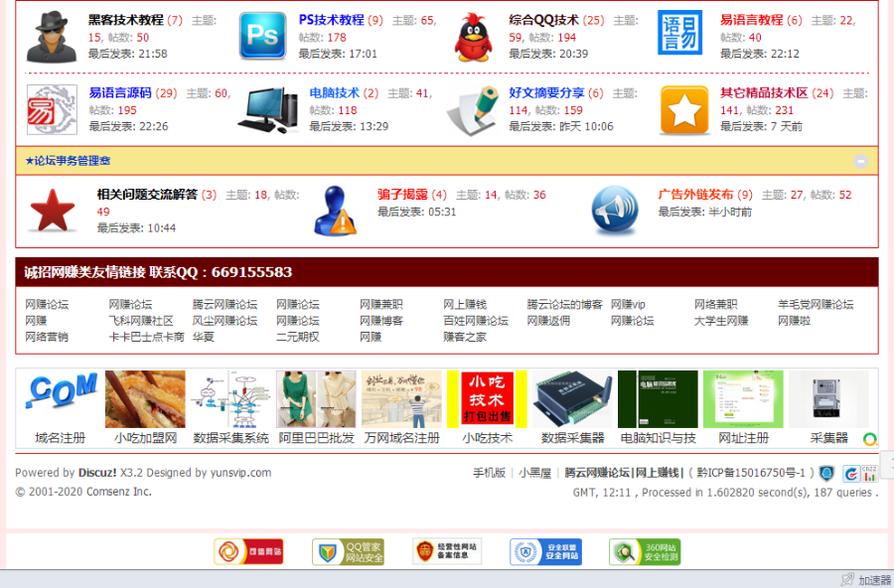Open the 广告外链发布 forum
This screenshot has width=894, height=588.
(695, 195)
